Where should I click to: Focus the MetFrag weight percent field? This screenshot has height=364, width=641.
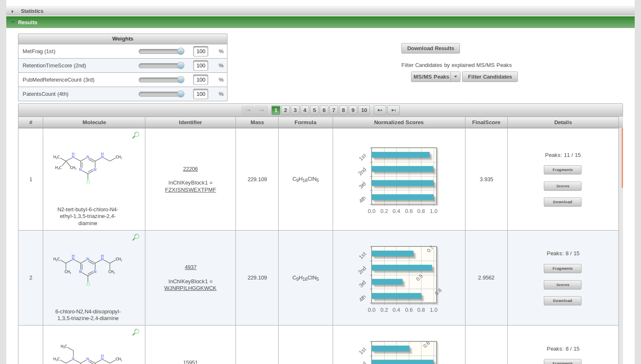pos(201,51)
